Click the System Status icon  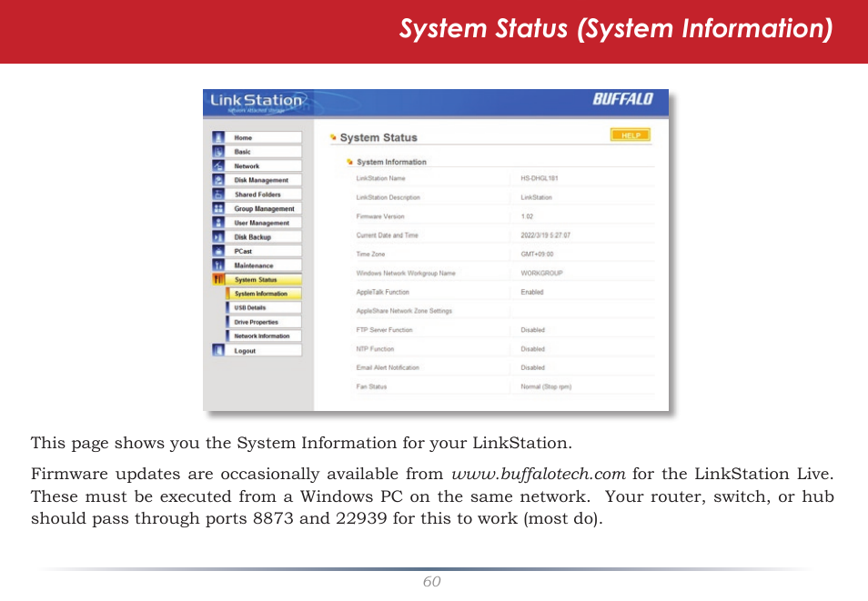click(218, 279)
